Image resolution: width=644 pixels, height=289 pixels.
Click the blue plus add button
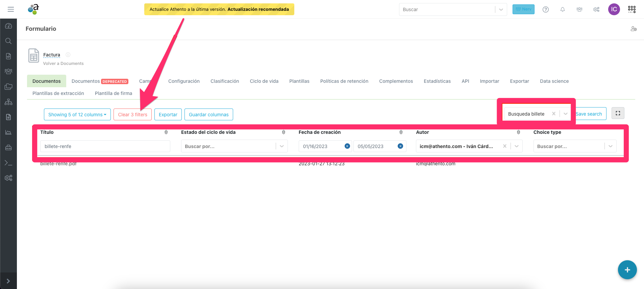click(627, 270)
